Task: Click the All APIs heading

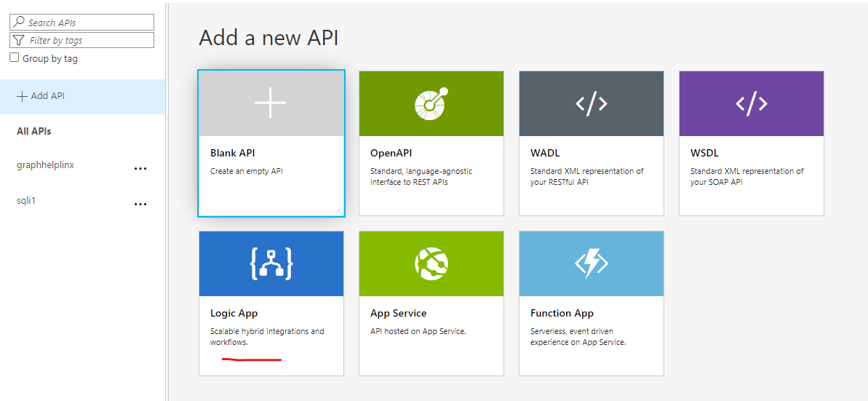Action: (x=34, y=132)
